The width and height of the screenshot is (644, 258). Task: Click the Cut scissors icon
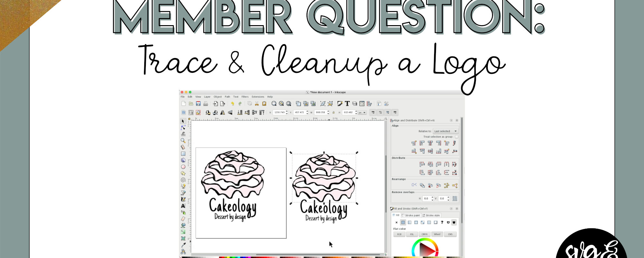257,104
